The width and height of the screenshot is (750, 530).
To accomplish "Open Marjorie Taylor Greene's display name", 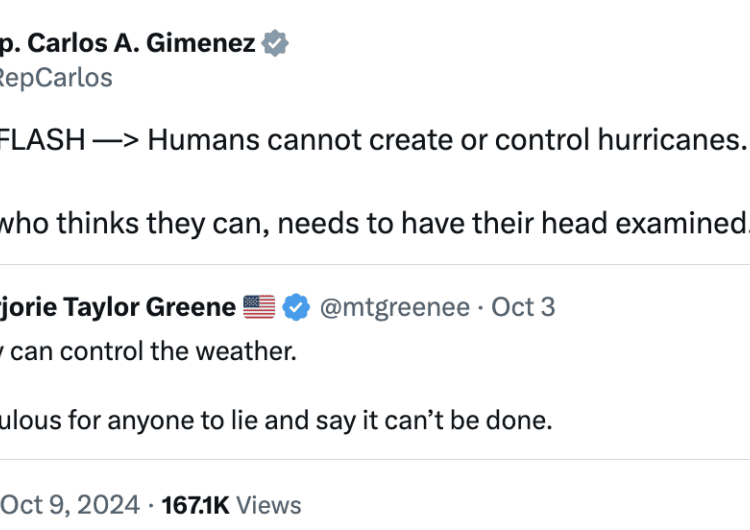I will point(118,307).
